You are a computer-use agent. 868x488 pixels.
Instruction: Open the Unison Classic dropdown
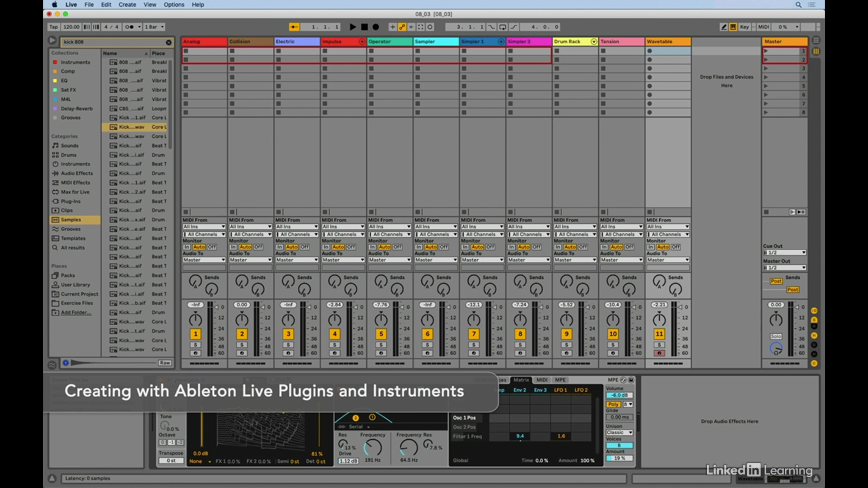click(x=619, y=432)
